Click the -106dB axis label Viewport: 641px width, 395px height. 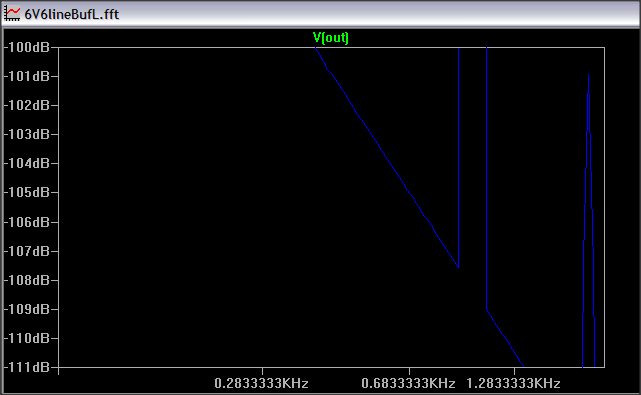[x=27, y=222]
